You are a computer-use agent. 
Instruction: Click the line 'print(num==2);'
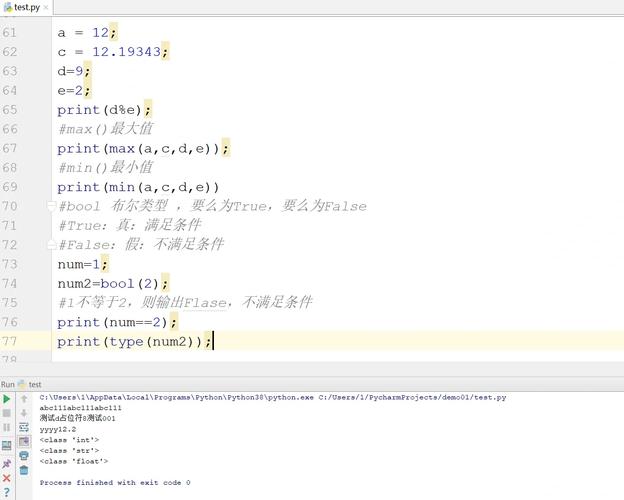click(117, 322)
